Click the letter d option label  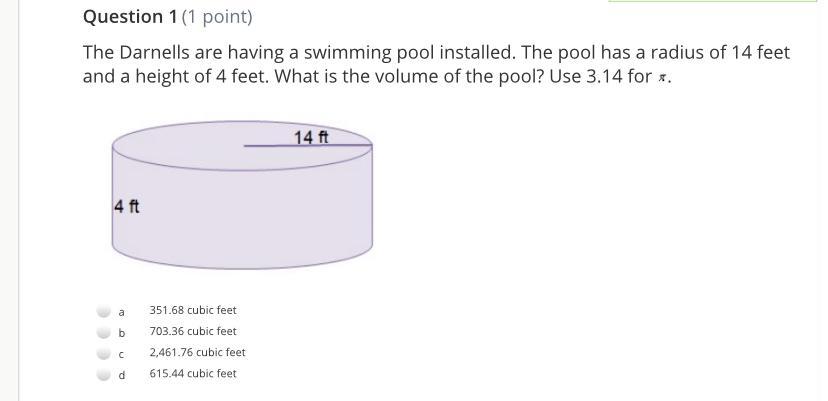(x=122, y=375)
